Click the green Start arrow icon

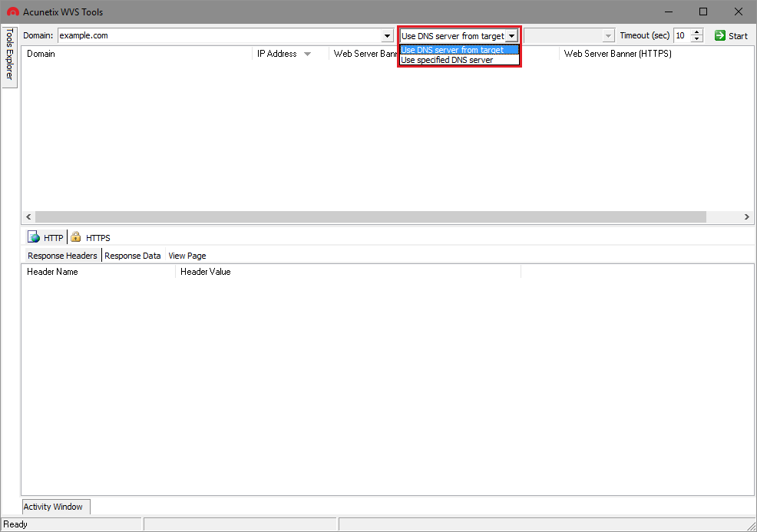pyautogui.click(x=720, y=36)
